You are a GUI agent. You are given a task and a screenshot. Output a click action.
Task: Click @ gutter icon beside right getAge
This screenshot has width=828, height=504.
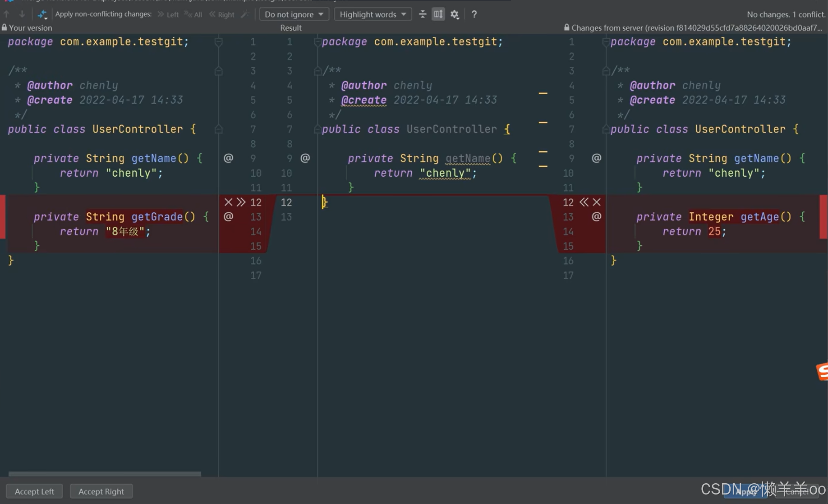point(597,217)
